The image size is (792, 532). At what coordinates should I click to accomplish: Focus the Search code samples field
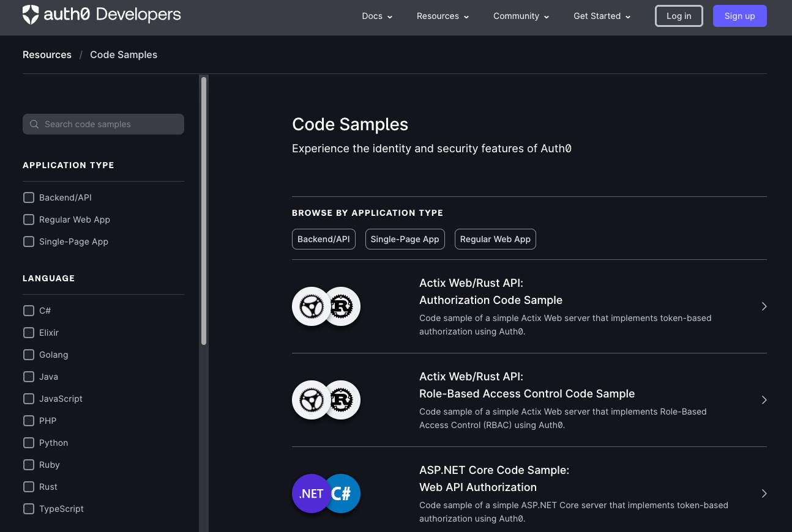(103, 124)
